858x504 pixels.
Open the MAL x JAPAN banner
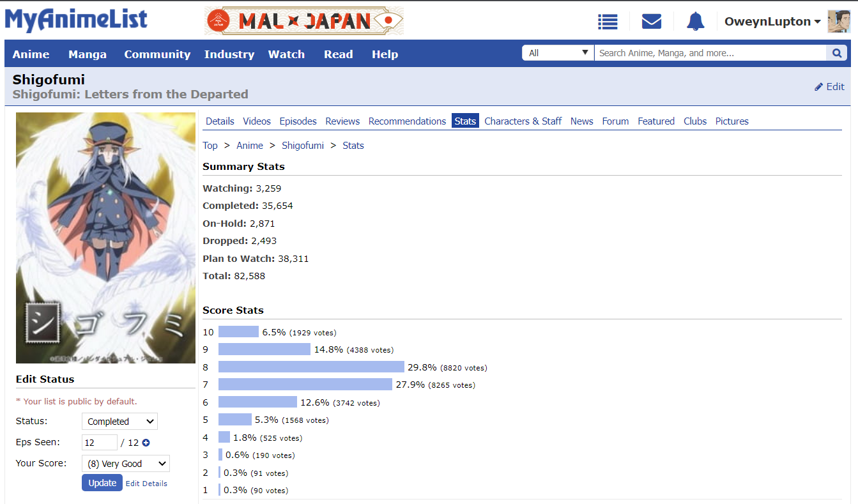click(304, 21)
